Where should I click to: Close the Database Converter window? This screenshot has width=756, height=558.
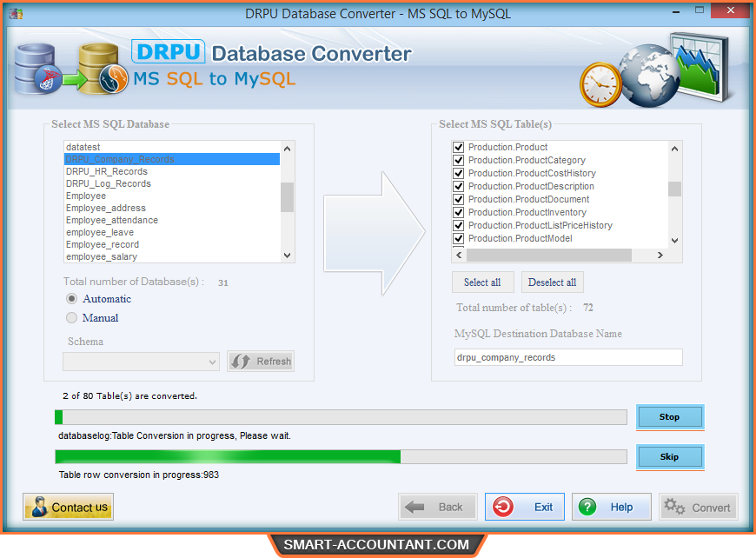pyautogui.click(x=730, y=10)
